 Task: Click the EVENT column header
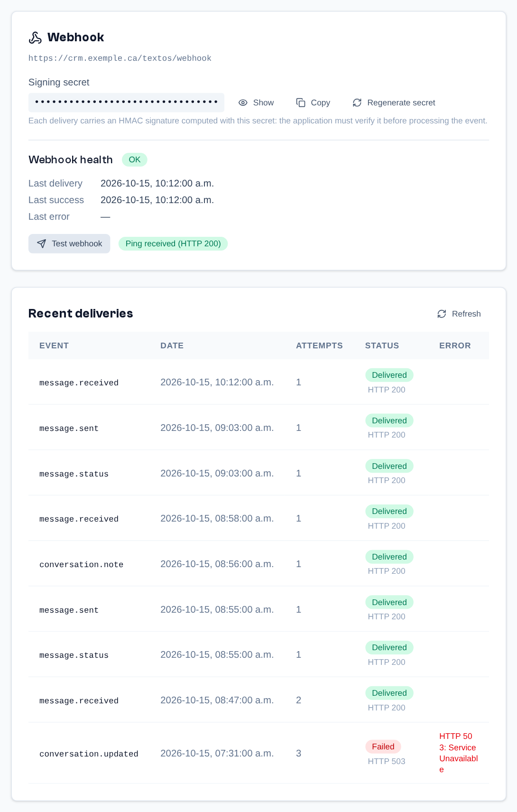point(54,345)
